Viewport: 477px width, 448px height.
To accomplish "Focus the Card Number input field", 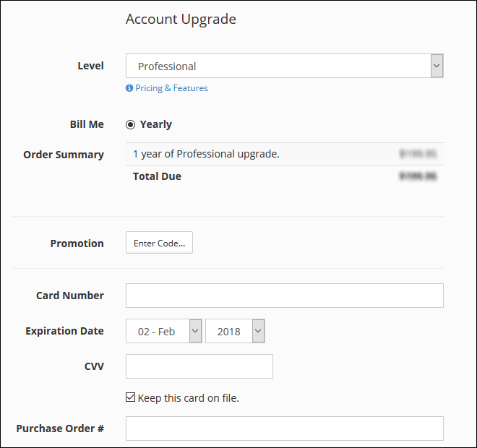I will coord(284,296).
